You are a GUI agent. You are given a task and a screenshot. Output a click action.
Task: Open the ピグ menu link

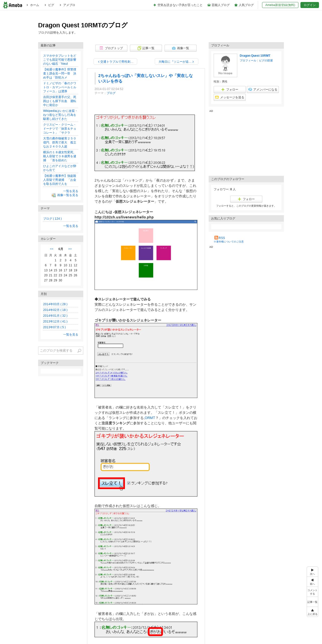point(50,5)
